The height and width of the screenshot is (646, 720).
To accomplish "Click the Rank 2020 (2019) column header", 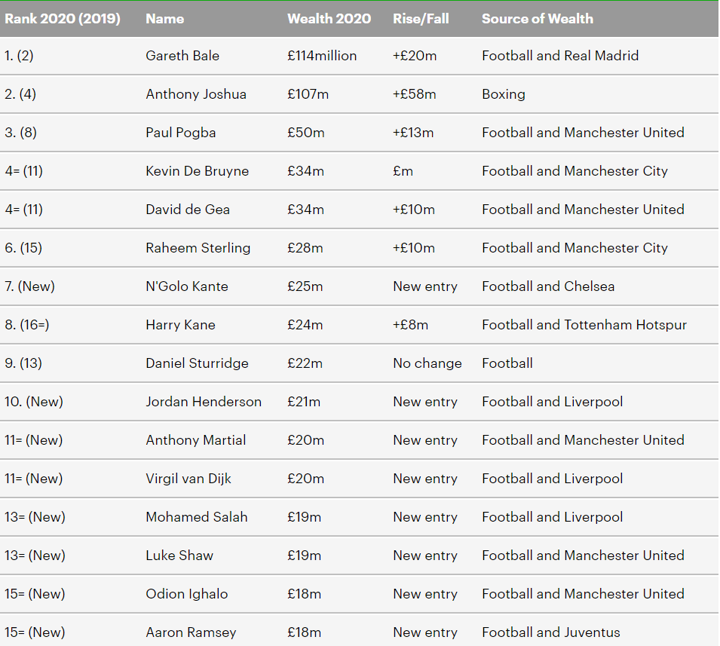I will (x=62, y=19).
